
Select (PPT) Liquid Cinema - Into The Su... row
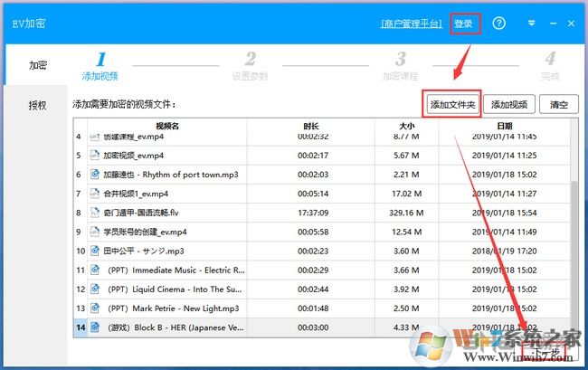point(175,289)
